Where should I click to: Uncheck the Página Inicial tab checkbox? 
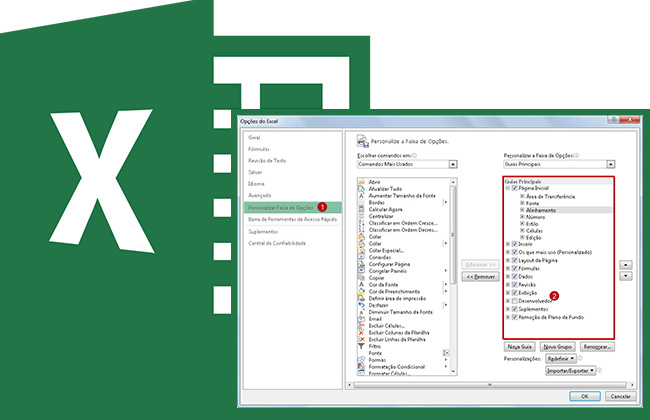point(514,188)
